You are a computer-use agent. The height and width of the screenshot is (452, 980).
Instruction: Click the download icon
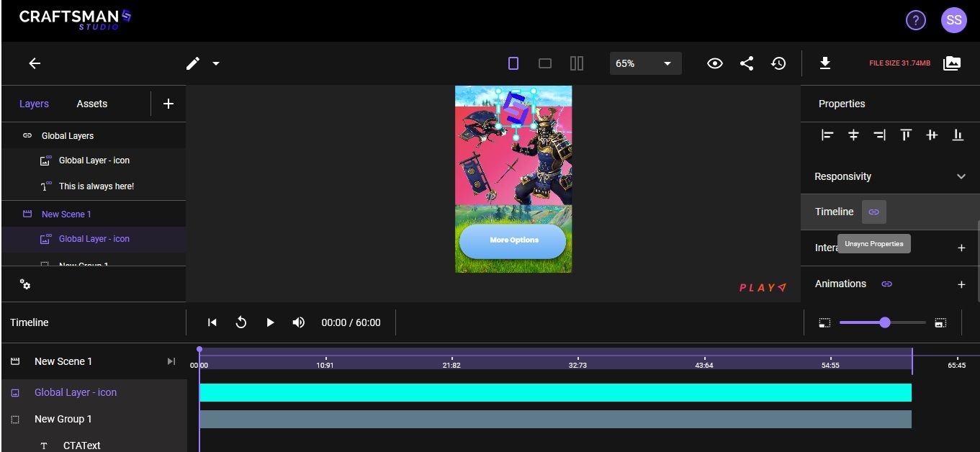(x=825, y=63)
